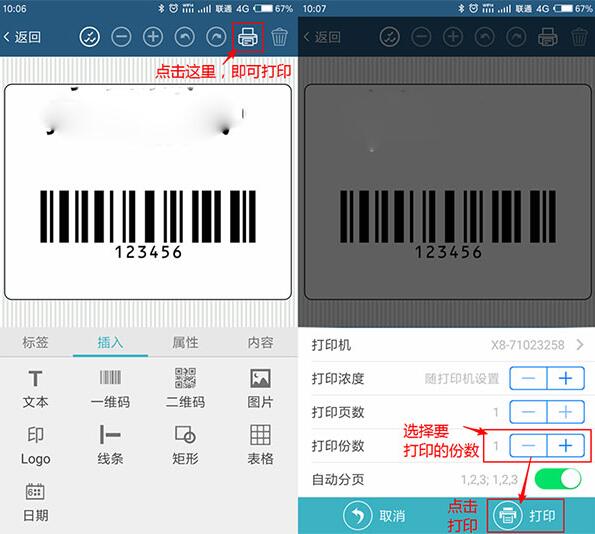595x534 pixels.
Task: Click undo arrow in left editor toolbar
Action: click(185, 37)
